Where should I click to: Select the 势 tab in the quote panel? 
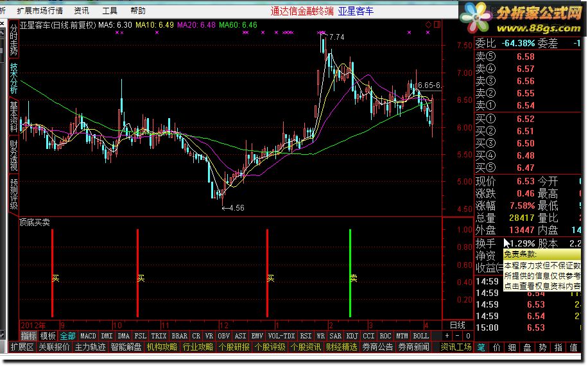[542, 347]
